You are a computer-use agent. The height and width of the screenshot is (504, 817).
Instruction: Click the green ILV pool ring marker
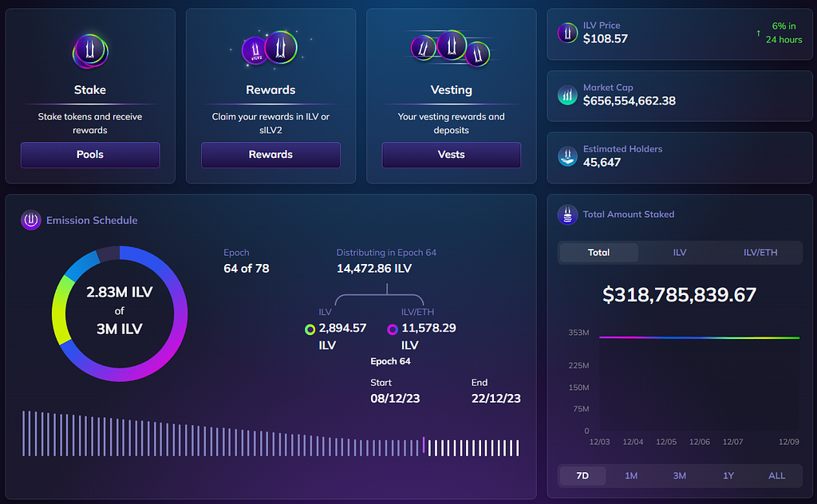coord(310,329)
